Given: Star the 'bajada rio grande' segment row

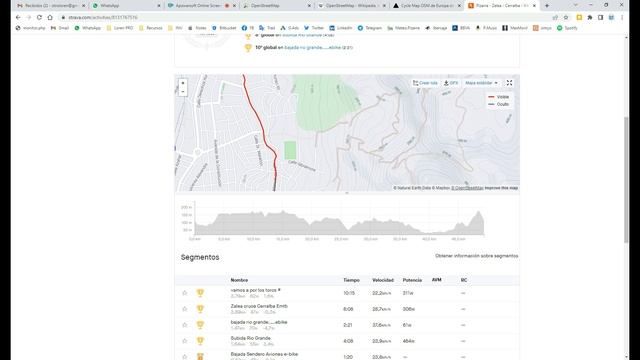Looking at the screenshot, I should click(184, 325).
